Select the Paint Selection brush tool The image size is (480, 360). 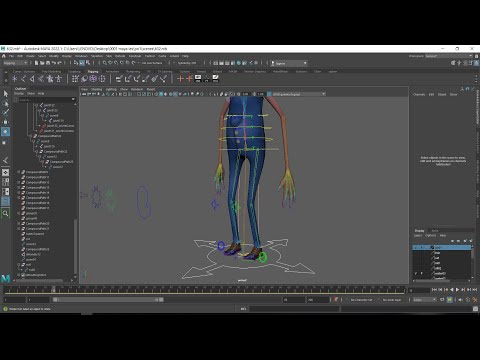pyautogui.click(x=6, y=113)
